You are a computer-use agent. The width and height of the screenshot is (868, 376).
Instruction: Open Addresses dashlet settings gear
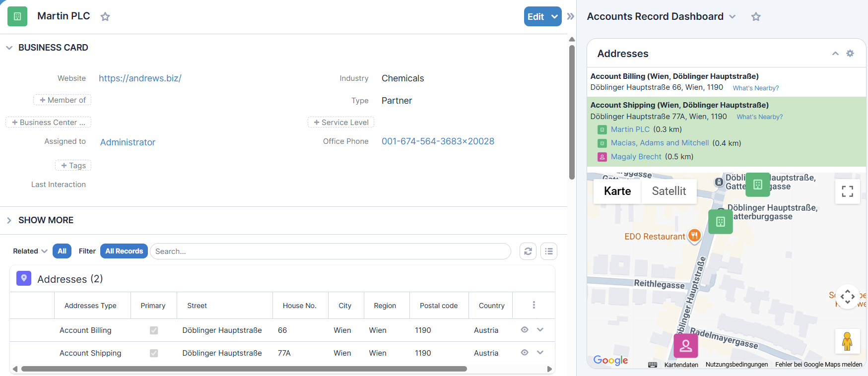850,53
